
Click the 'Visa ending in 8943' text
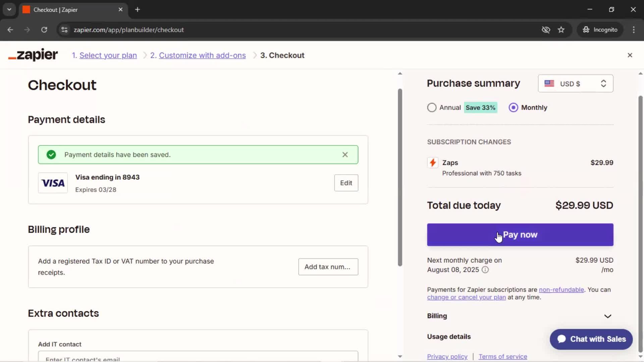coord(107,177)
